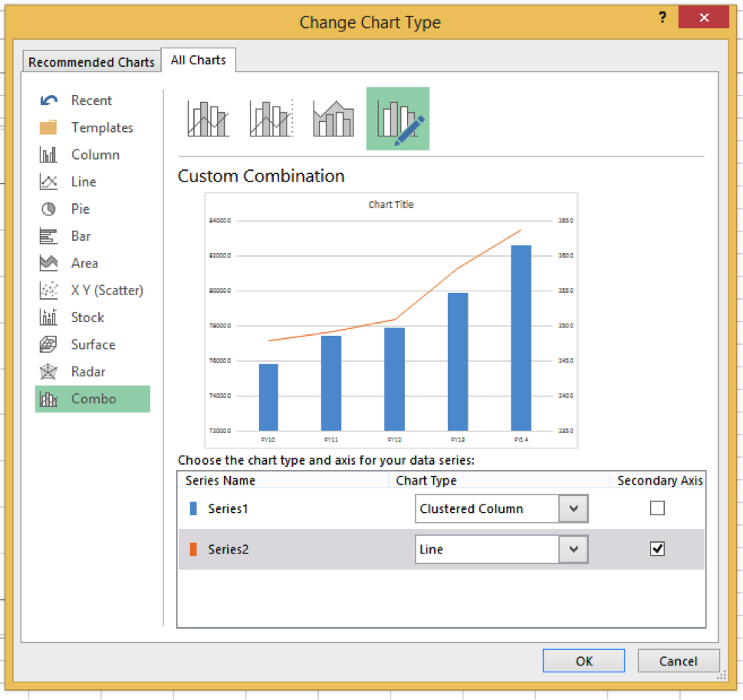The width and height of the screenshot is (743, 700).
Task: Open the Surface chart category
Action: click(93, 344)
